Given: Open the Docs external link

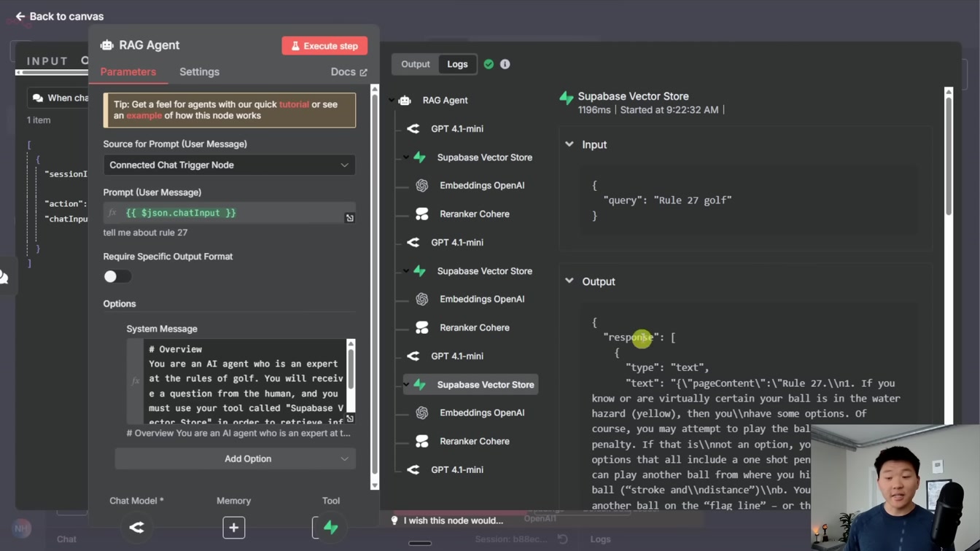Looking at the screenshot, I should coord(349,72).
